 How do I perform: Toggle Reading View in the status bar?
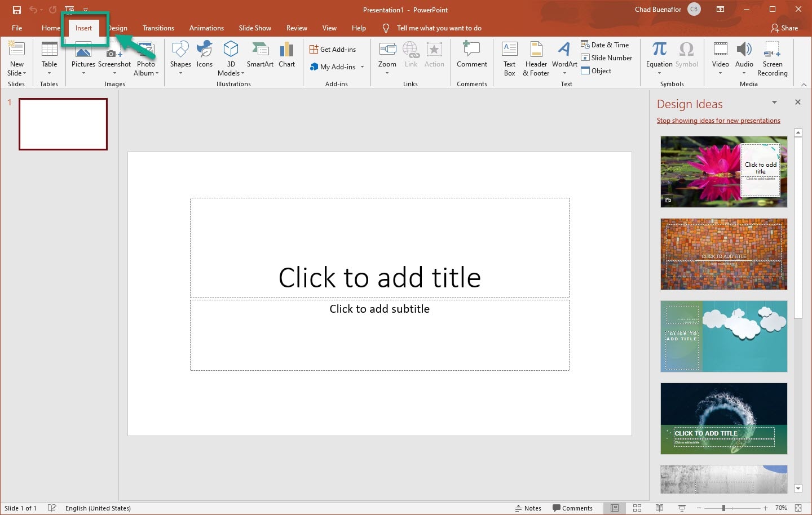(660, 508)
